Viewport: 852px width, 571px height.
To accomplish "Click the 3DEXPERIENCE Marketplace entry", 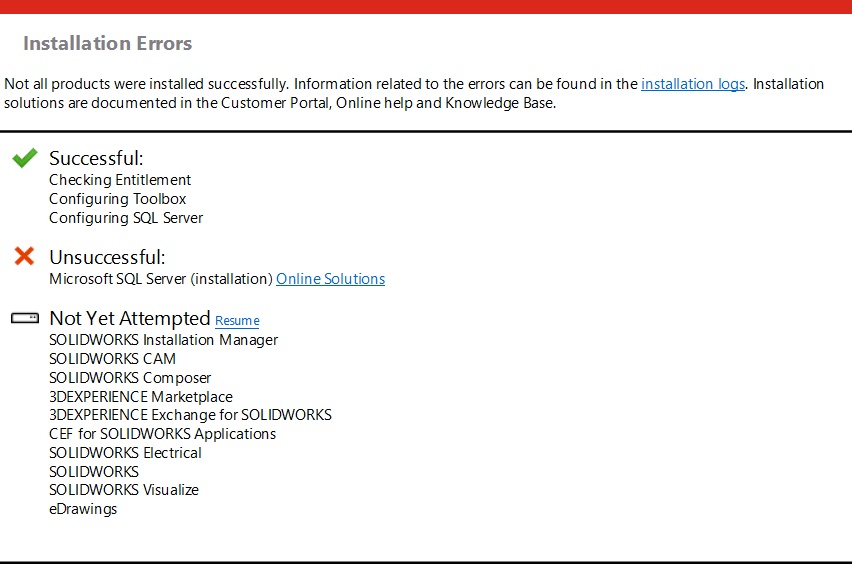I will pyautogui.click(x=141, y=397).
